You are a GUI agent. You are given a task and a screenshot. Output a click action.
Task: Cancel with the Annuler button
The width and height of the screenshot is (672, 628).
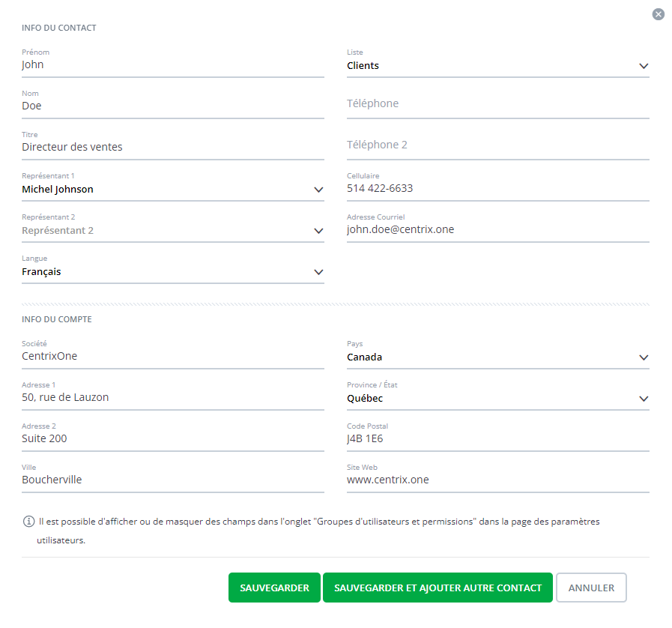(591, 588)
